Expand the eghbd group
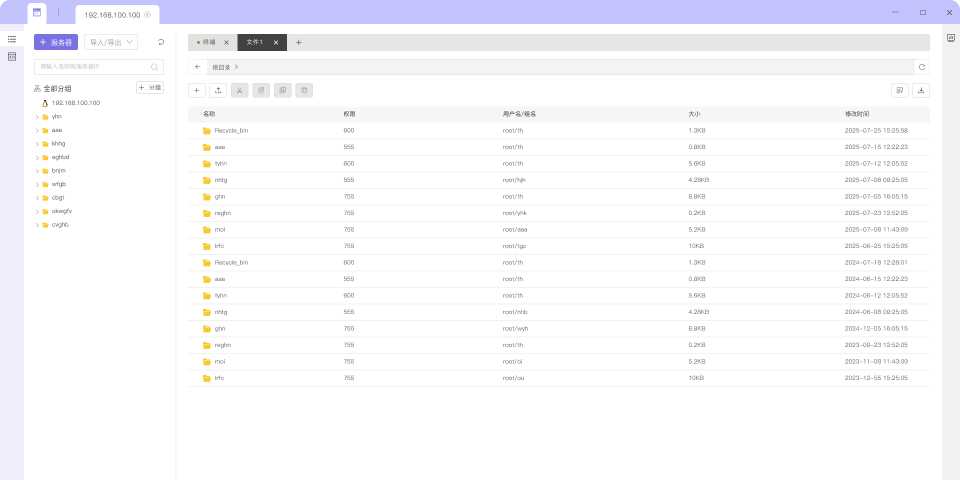This screenshot has width=960, height=480. point(37,157)
